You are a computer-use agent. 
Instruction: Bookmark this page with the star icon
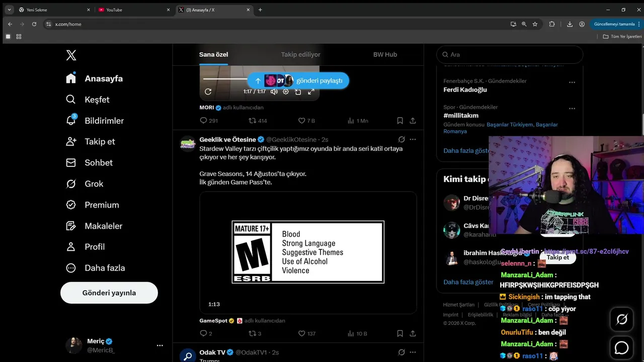pos(535,24)
